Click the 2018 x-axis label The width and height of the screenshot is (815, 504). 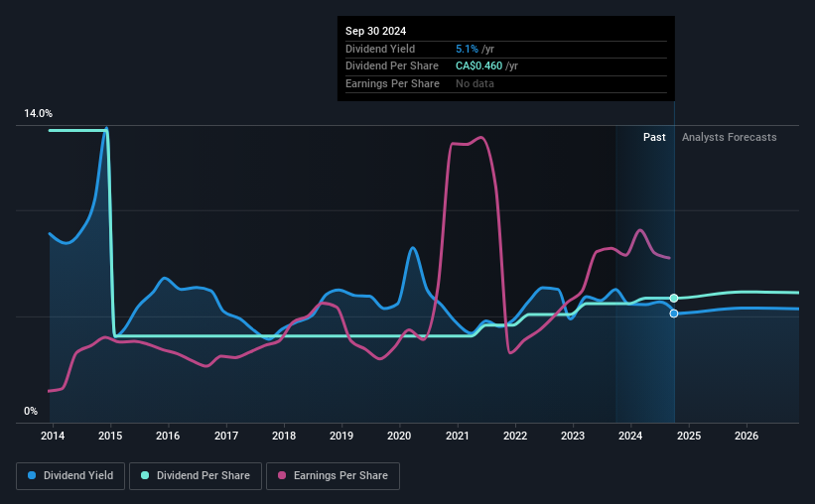[284, 436]
